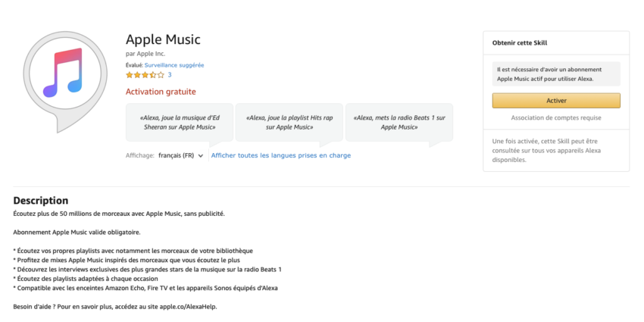
Task: Click the Obtenir cette Skill panel header
Action: 556,42
